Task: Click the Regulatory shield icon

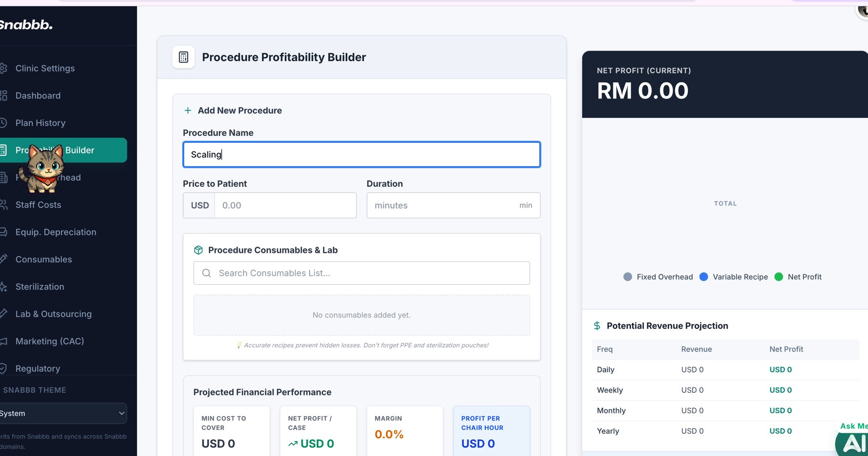Action: coord(3,369)
